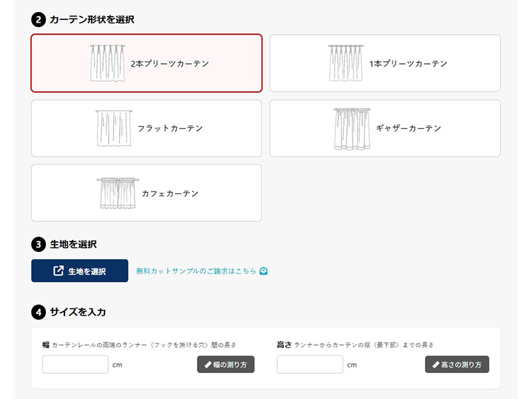This screenshot has width=532, height=399.
Task: Click the 2本プリーツカーテン curtain illustration
Action: [107, 63]
